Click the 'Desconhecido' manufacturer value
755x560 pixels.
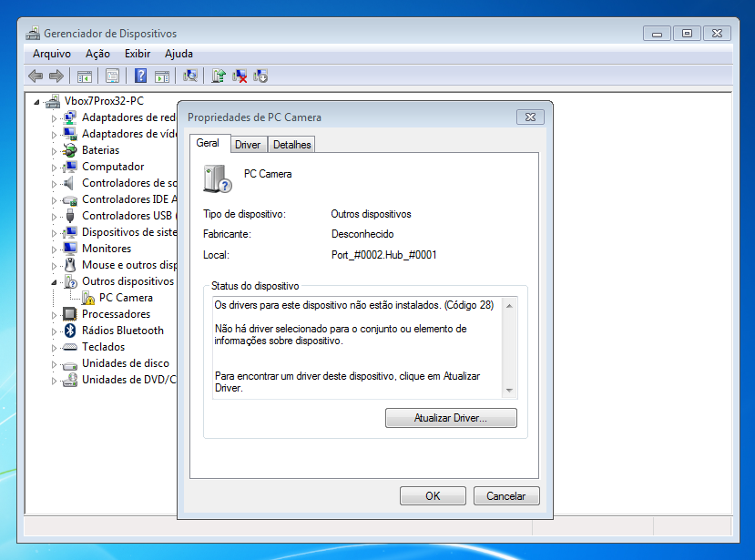[x=362, y=234]
